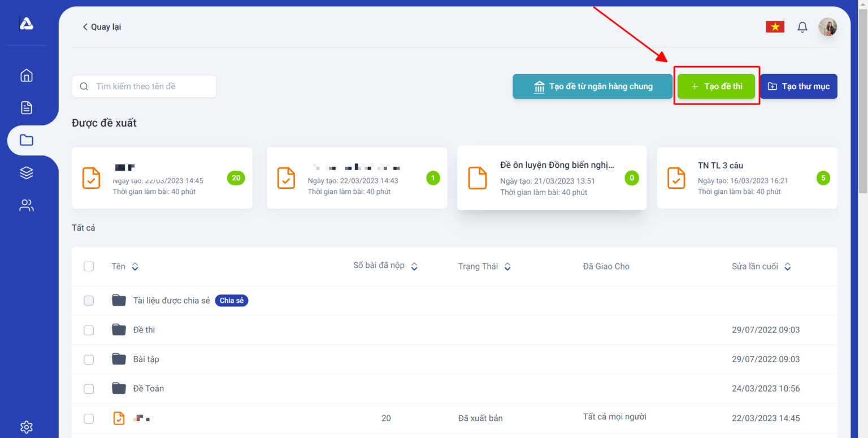Go back with Quay lại link
This screenshot has width=868, height=438.
[102, 27]
